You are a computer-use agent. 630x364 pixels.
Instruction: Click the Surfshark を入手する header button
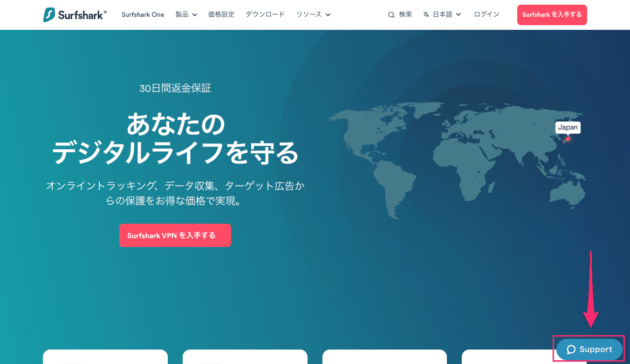coord(552,15)
